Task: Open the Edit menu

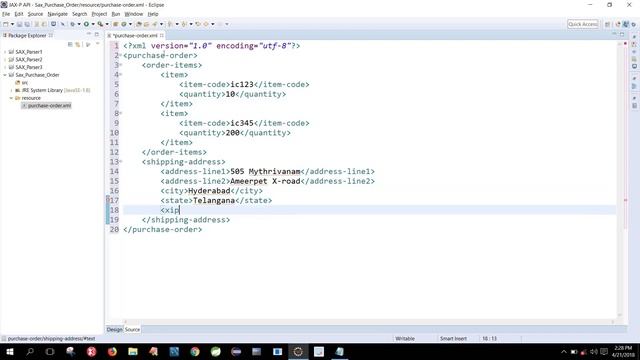Action: coord(19,14)
